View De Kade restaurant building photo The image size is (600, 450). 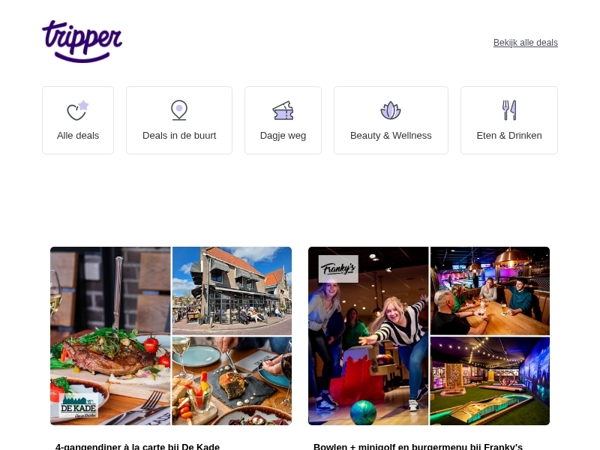tap(232, 291)
